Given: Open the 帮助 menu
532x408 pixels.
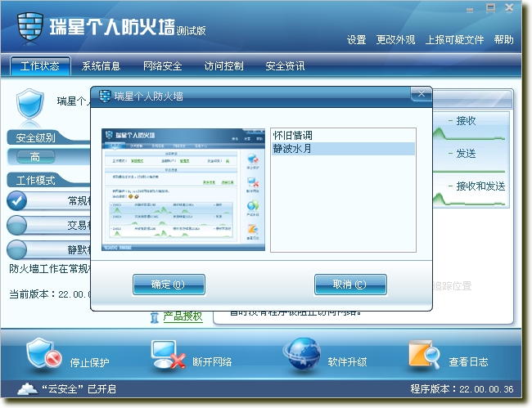Looking at the screenshot, I should (503, 40).
